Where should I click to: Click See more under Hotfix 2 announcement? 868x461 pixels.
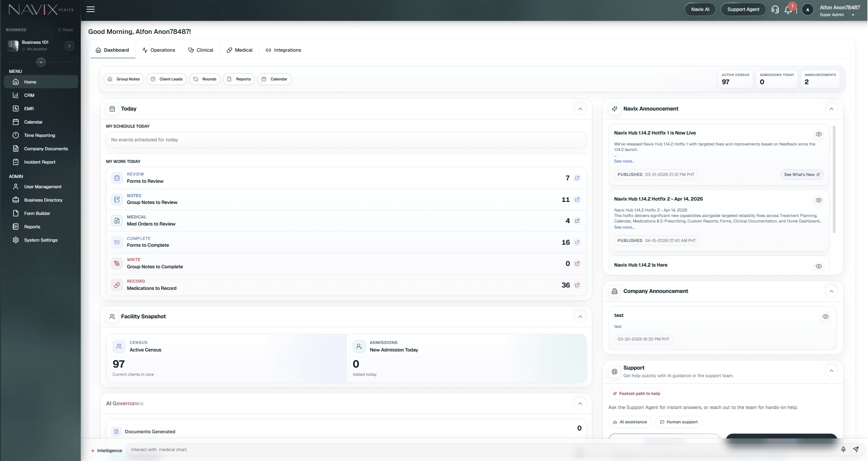pos(624,227)
